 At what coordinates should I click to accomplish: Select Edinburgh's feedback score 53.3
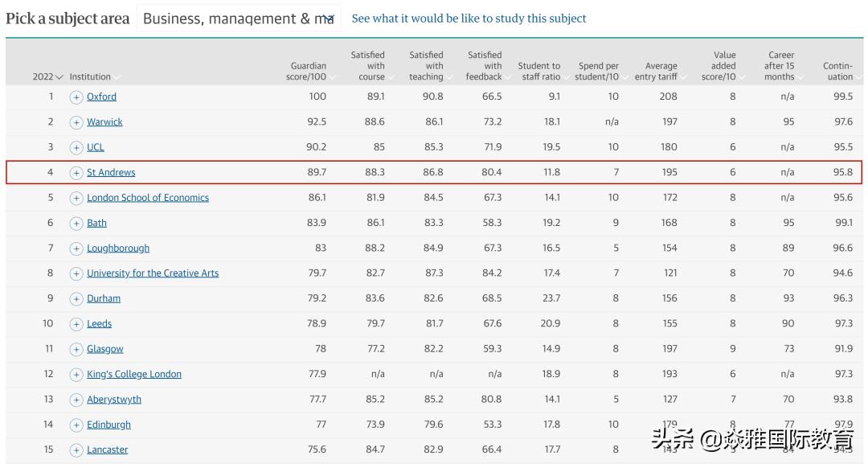coord(492,425)
